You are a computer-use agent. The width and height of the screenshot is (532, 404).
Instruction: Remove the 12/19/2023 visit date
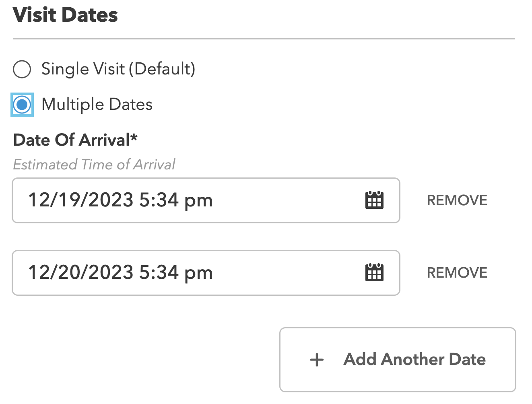coord(456,200)
